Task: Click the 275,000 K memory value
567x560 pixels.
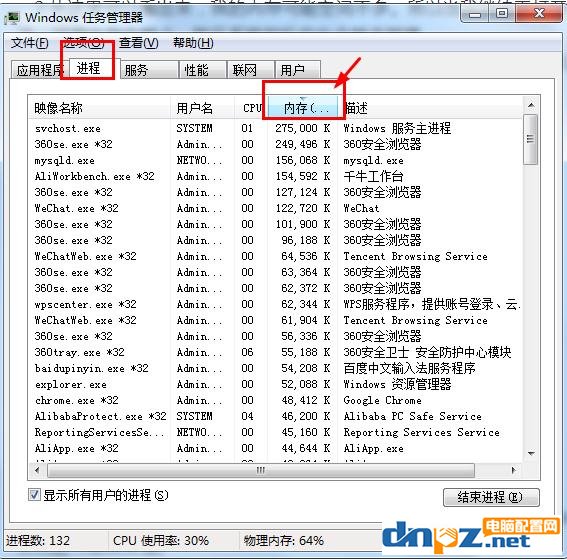Action: point(303,128)
